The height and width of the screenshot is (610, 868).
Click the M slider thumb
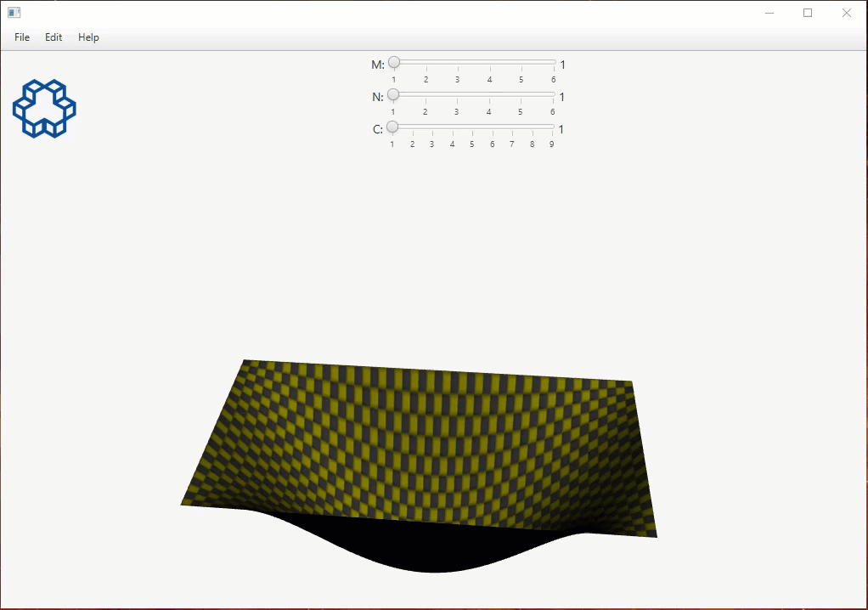[394, 62]
